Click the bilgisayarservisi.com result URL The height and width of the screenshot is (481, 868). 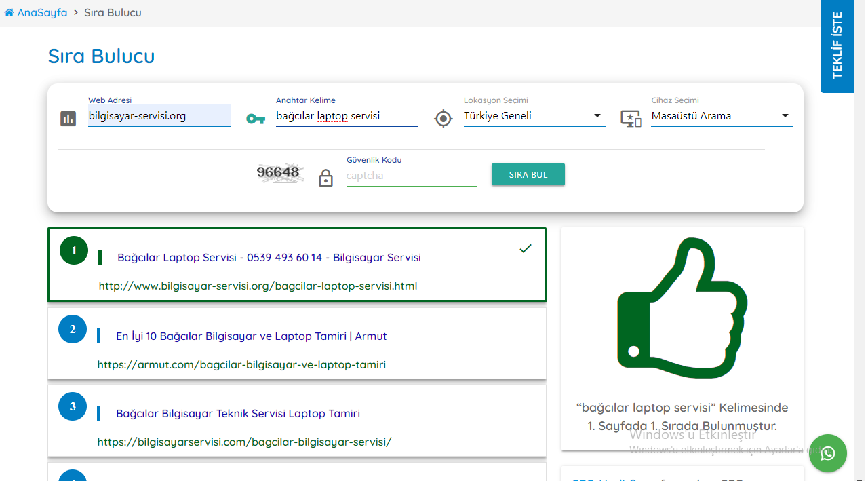pos(245,442)
